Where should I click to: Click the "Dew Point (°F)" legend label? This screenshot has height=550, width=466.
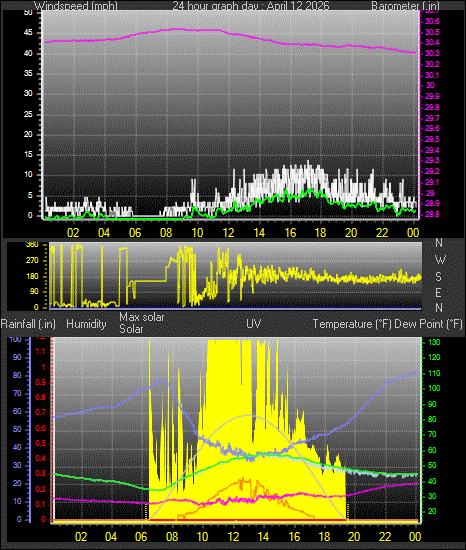coord(428,324)
